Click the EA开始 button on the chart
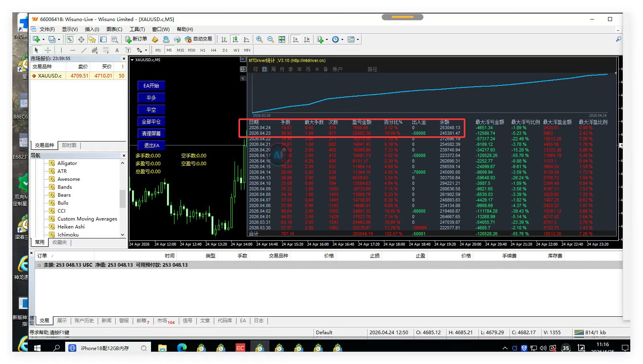This screenshot has height=364, width=643. coord(151,86)
